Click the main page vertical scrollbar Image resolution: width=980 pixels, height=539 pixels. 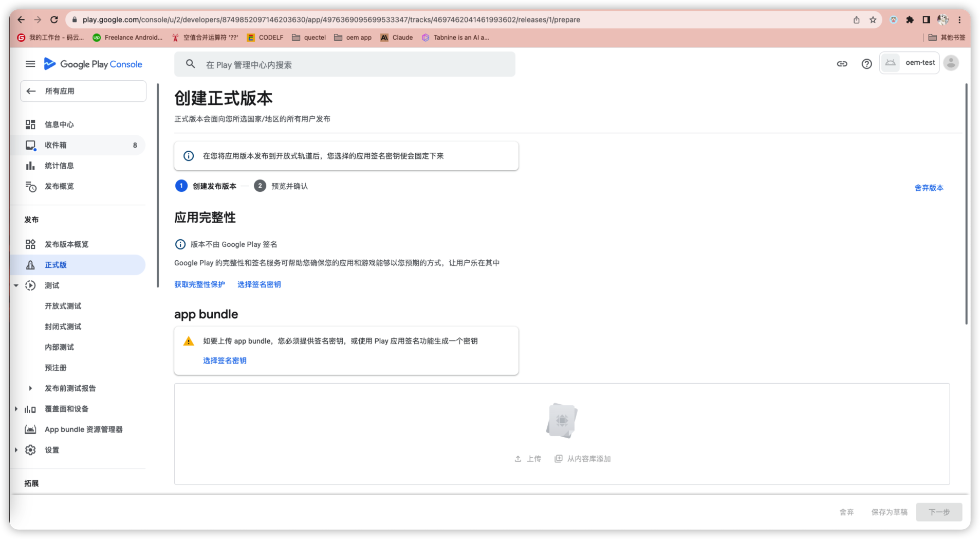[x=966, y=204]
